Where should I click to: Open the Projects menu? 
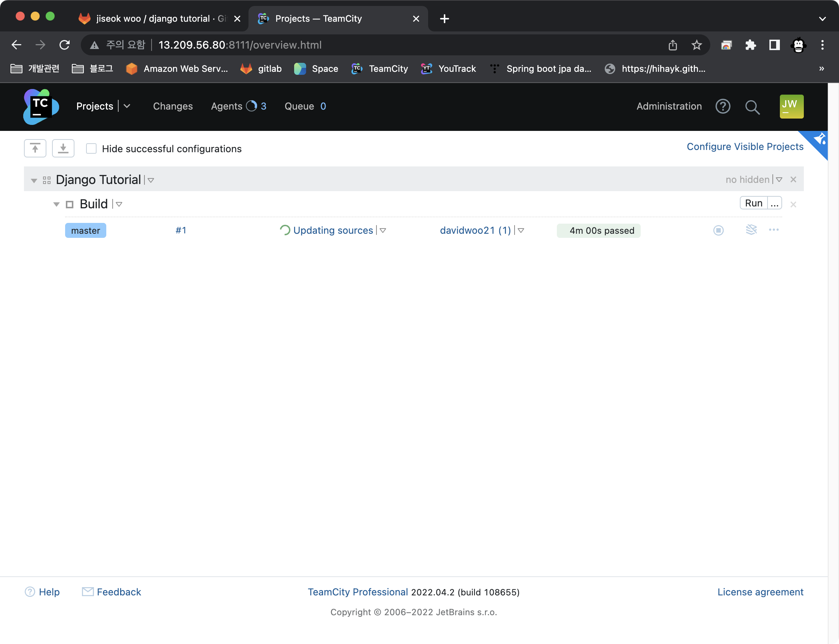(95, 106)
